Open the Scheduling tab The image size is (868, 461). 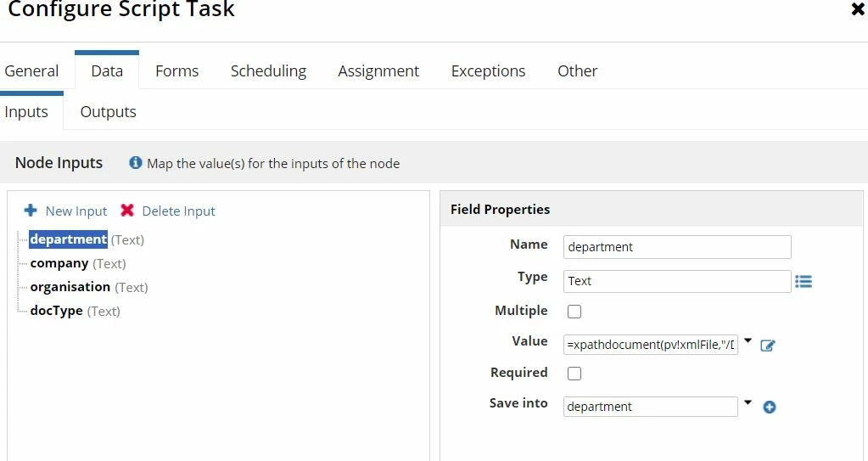coord(268,71)
